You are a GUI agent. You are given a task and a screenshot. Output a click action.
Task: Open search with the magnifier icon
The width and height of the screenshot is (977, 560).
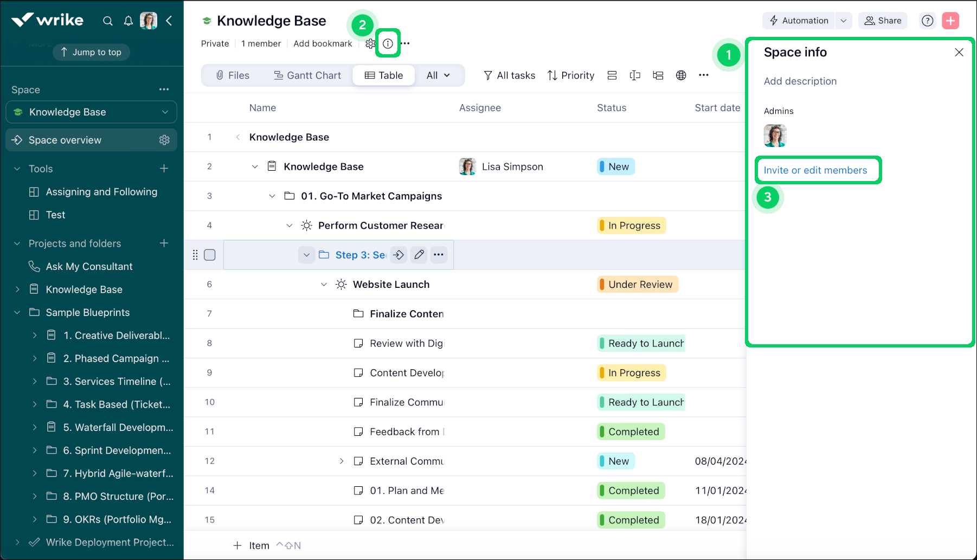[108, 21]
